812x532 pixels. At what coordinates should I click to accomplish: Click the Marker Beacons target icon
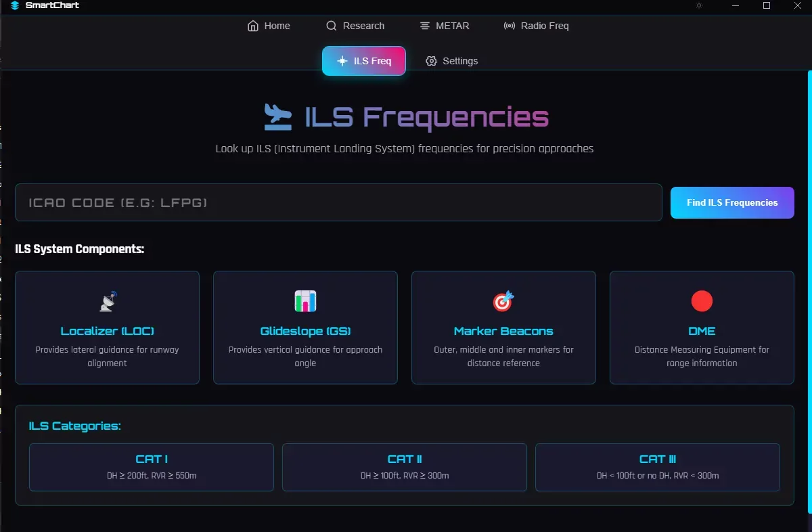click(x=503, y=301)
